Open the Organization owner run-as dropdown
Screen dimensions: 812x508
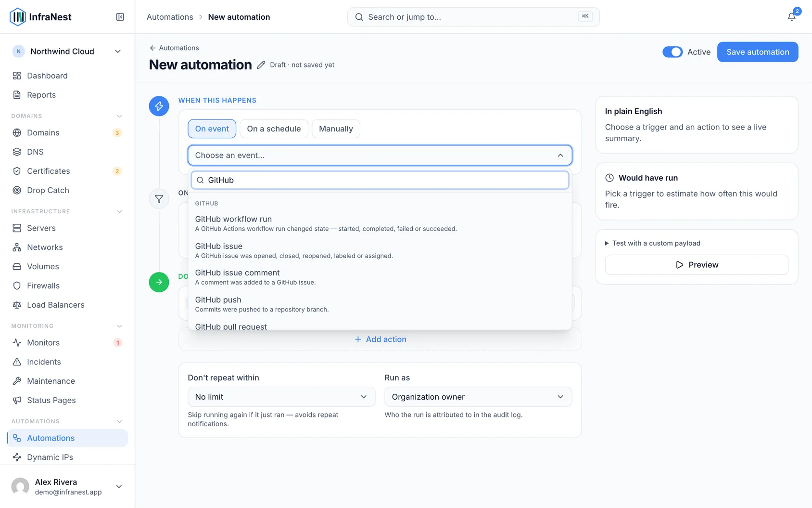pos(478,397)
